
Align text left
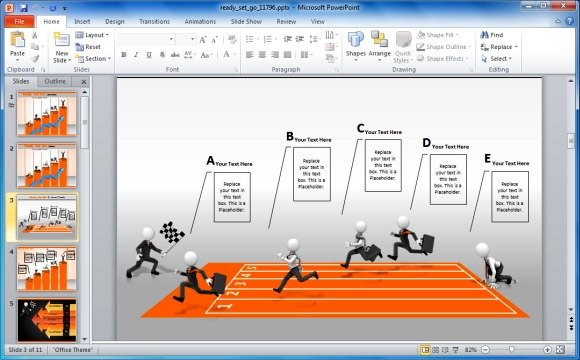point(250,55)
